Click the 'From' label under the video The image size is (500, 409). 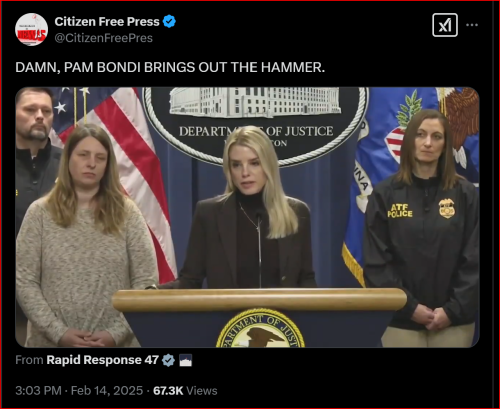point(29,360)
